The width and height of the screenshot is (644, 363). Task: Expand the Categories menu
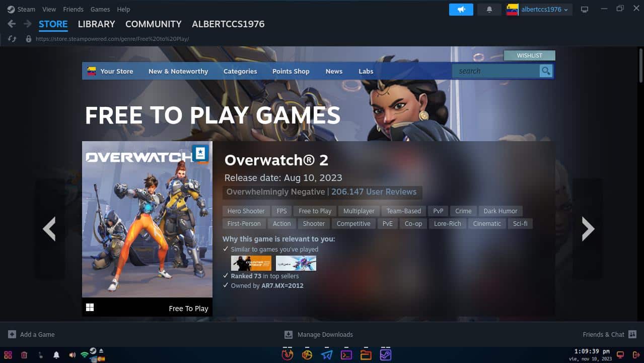(240, 71)
